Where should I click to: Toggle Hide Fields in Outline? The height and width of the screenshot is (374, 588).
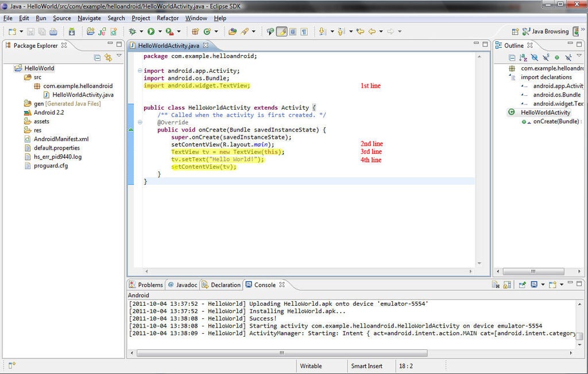click(535, 57)
